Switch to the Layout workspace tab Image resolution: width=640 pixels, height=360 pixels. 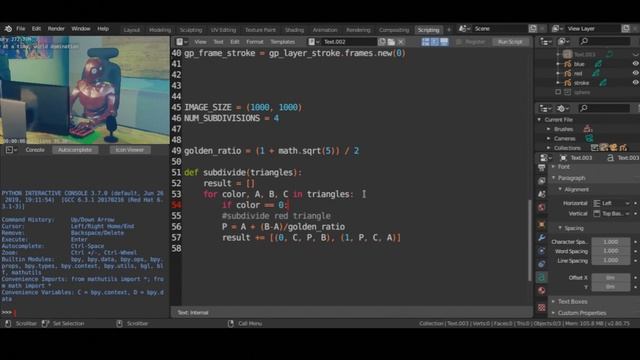(131, 30)
